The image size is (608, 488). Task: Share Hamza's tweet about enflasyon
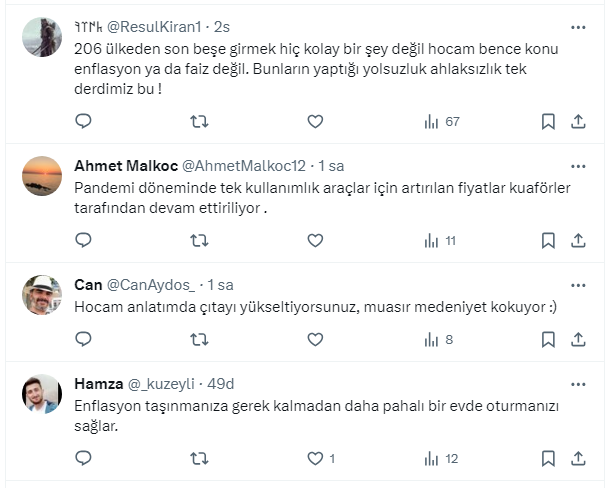click(x=577, y=459)
